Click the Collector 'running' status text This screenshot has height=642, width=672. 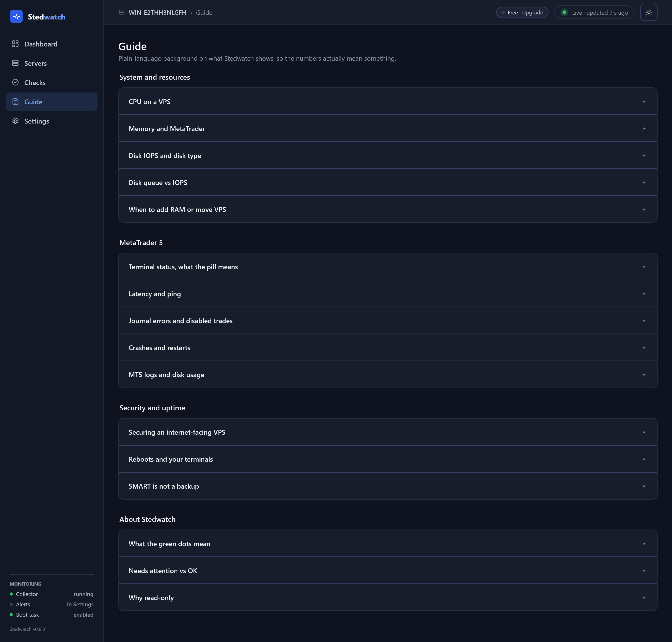pyautogui.click(x=84, y=594)
